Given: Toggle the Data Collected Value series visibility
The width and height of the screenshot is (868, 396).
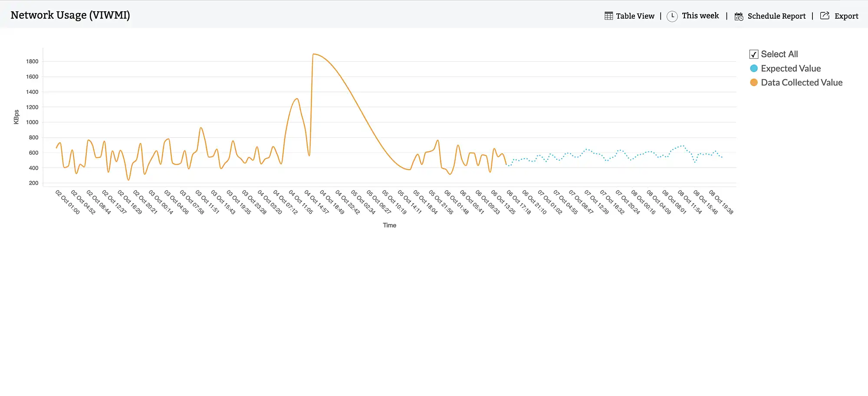Looking at the screenshot, I should 801,82.
